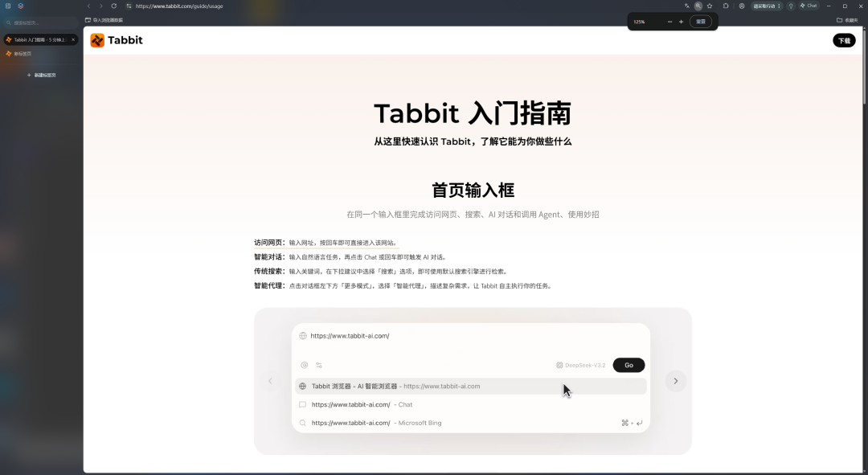Click the 125% zoom value
The image size is (868, 475).
(x=640, y=22)
